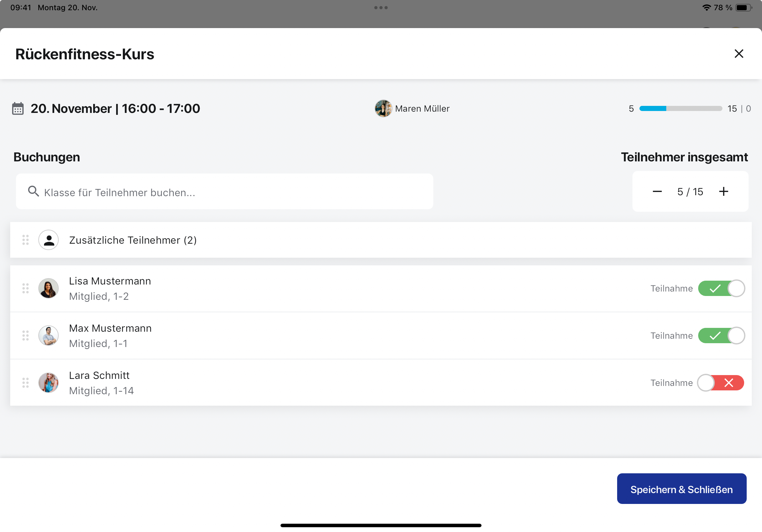The height and width of the screenshot is (532, 762).
Task: Open Maren Müller's trainer avatar
Action: [x=383, y=108]
